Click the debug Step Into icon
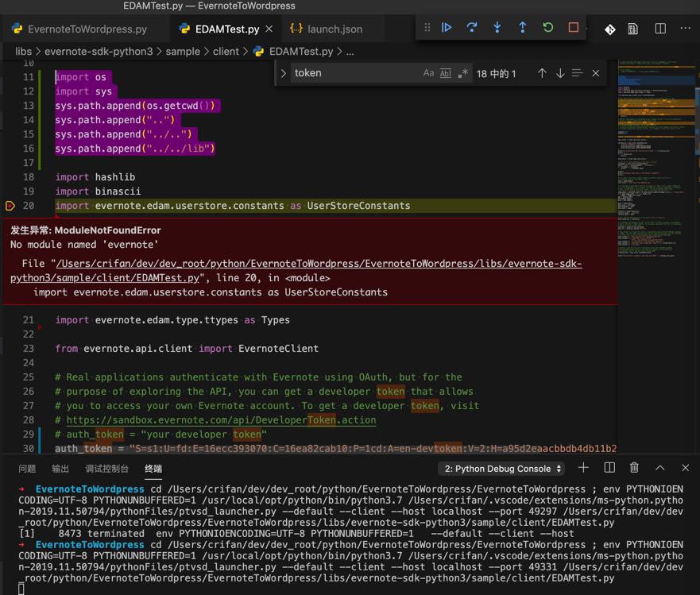Image resolution: width=700 pixels, height=595 pixels. click(x=497, y=28)
